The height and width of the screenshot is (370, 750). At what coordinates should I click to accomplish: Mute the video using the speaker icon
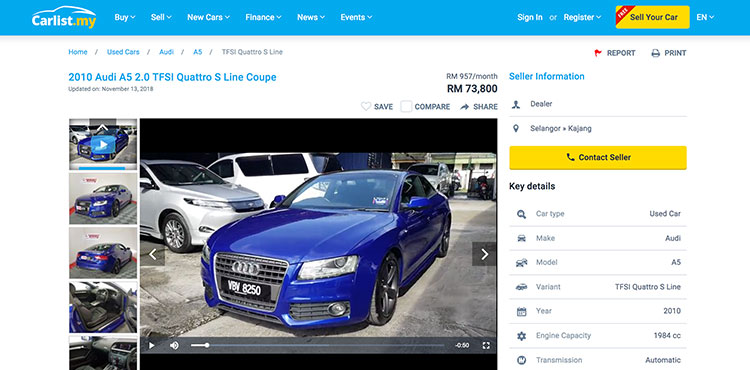174,345
